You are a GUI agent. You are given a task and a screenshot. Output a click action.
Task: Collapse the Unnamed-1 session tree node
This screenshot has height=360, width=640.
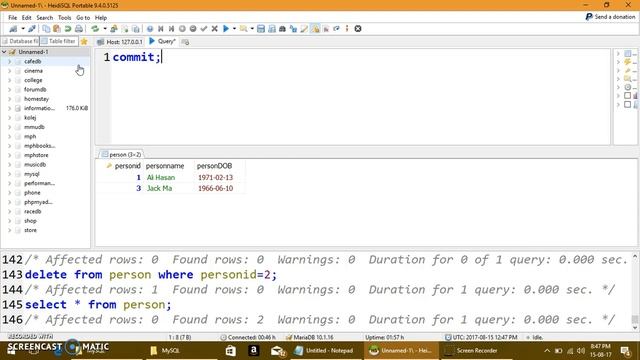4,52
